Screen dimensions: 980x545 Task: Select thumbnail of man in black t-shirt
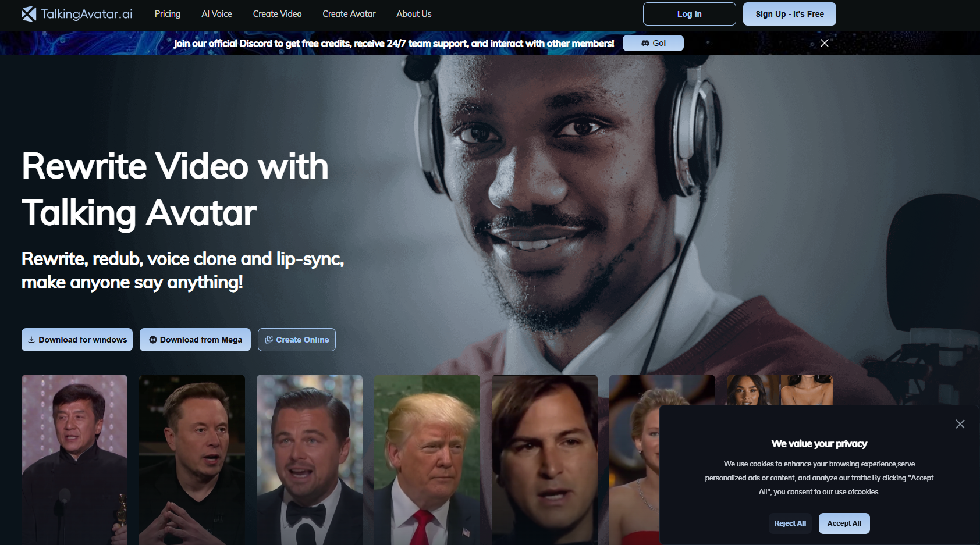[192, 459]
